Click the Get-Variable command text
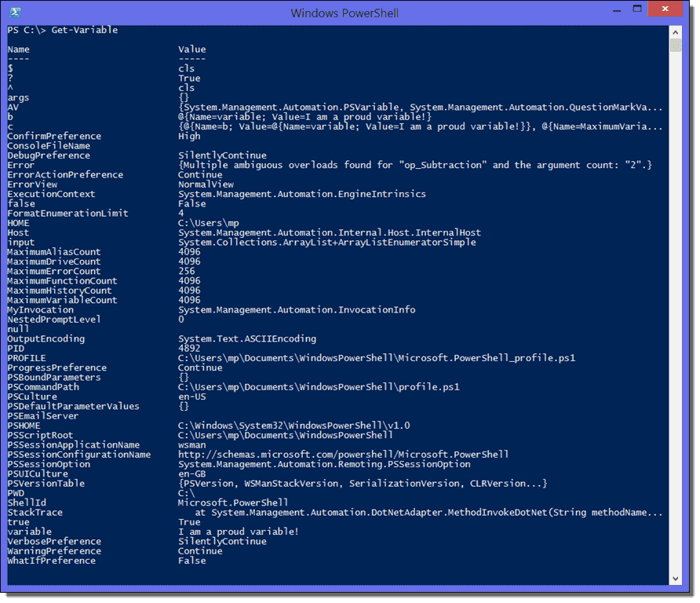This screenshot has width=700, height=603. (85, 30)
